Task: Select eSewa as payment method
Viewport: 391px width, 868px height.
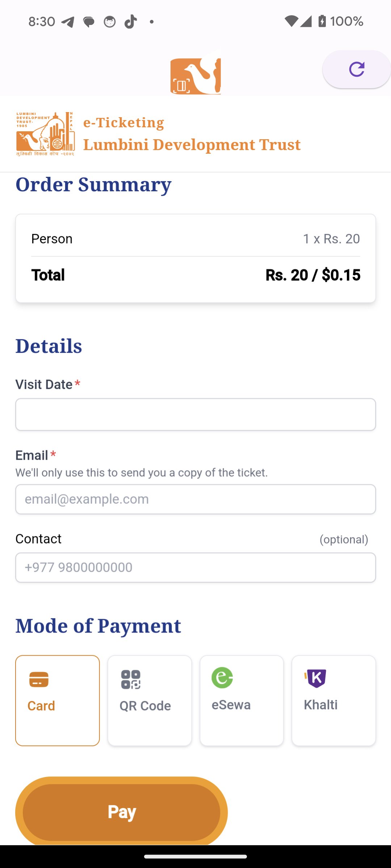Action: click(241, 700)
